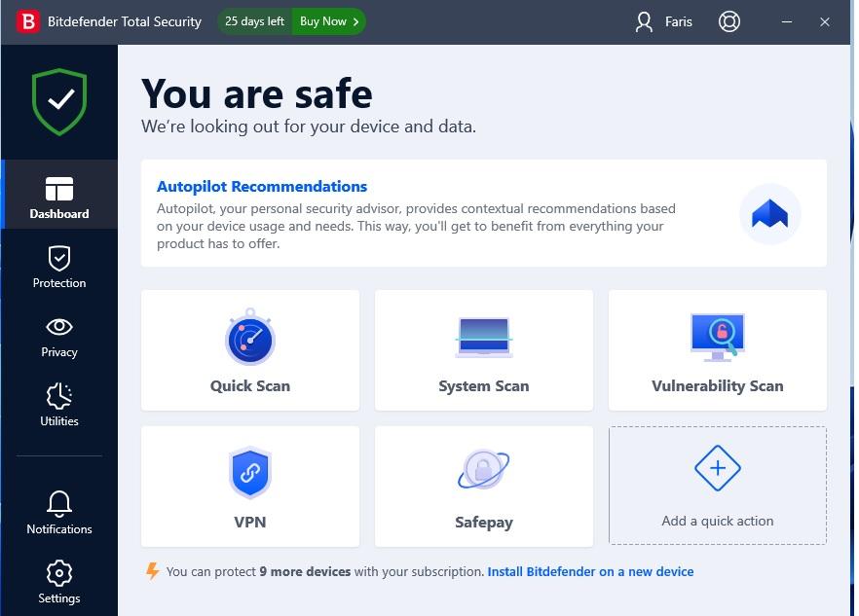This screenshot has width=859, height=616.
Task: Open the Privacy section
Action: [x=59, y=337]
